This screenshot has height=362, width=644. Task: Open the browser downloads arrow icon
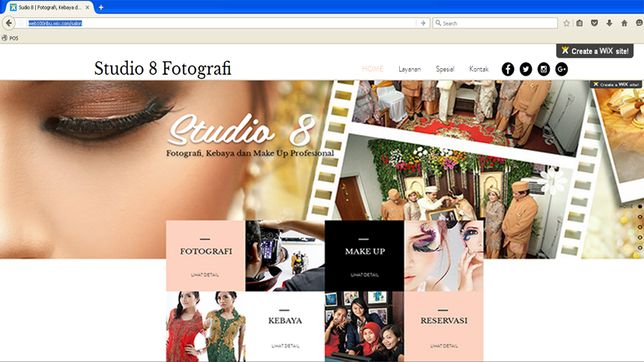610,23
